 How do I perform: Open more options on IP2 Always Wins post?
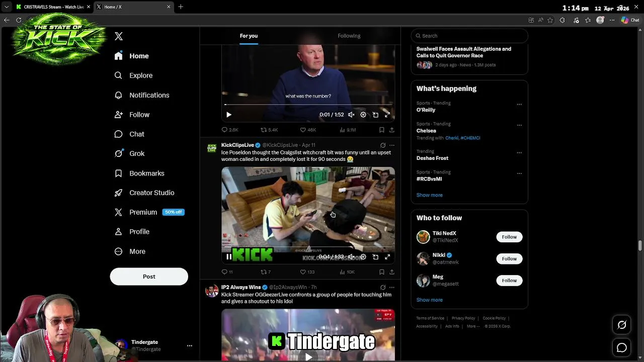pos(392,288)
